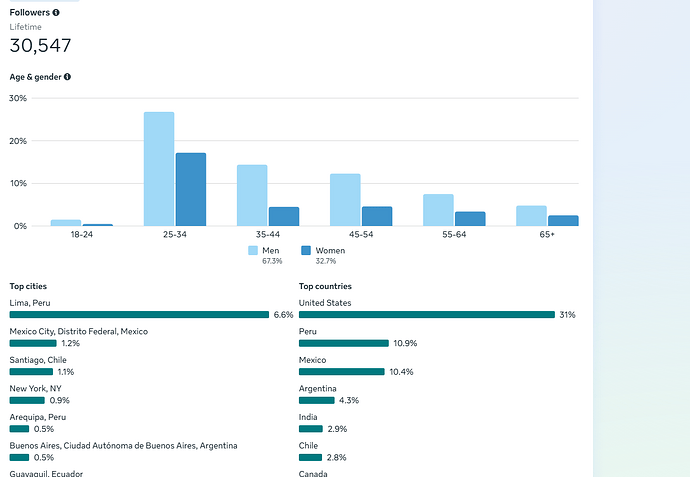690x477 pixels.
Task: Select the Women bar for ages 25-34
Action: pyautogui.click(x=191, y=189)
